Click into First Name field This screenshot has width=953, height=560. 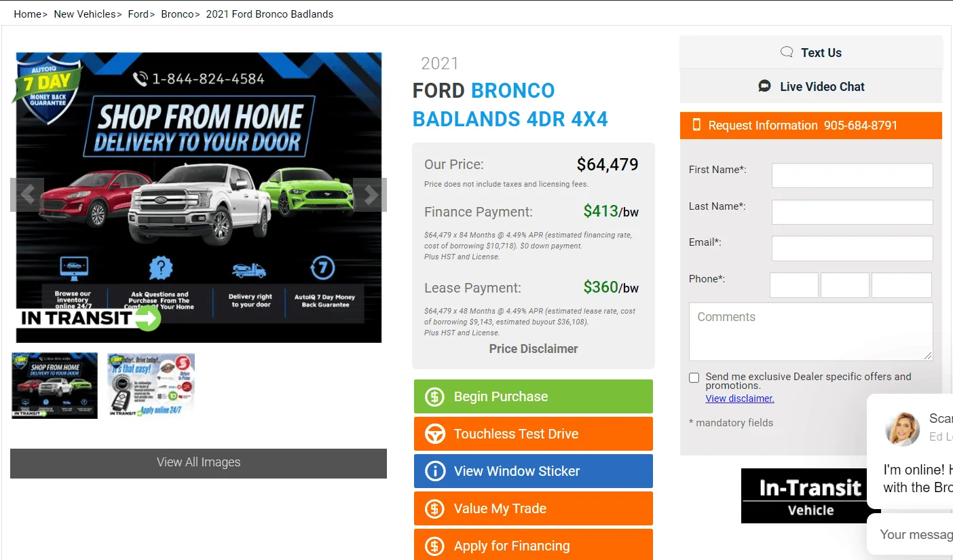(x=852, y=175)
